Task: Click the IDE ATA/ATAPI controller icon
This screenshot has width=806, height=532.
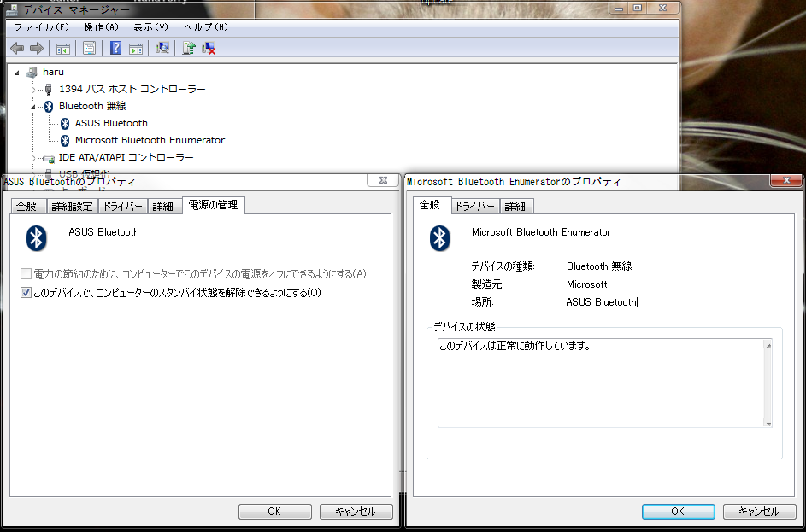Action: click(x=49, y=158)
